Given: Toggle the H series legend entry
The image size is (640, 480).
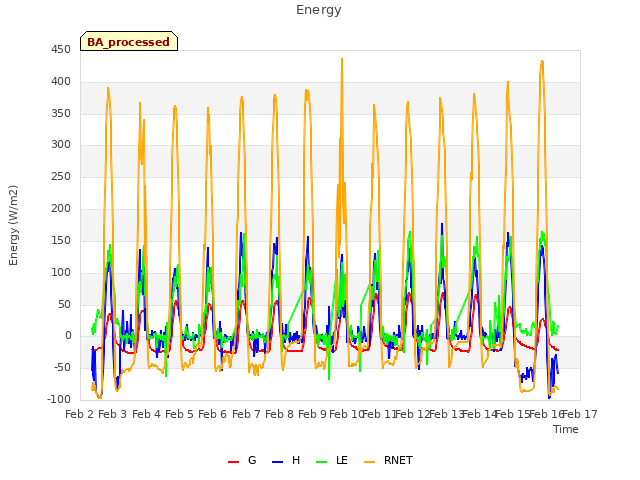Looking at the screenshot, I should tap(286, 460).
